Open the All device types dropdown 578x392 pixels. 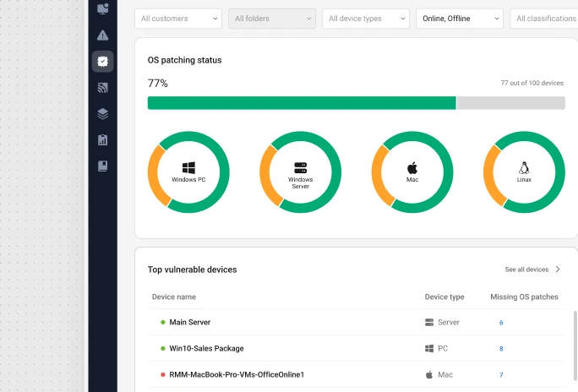coord(366,19)
